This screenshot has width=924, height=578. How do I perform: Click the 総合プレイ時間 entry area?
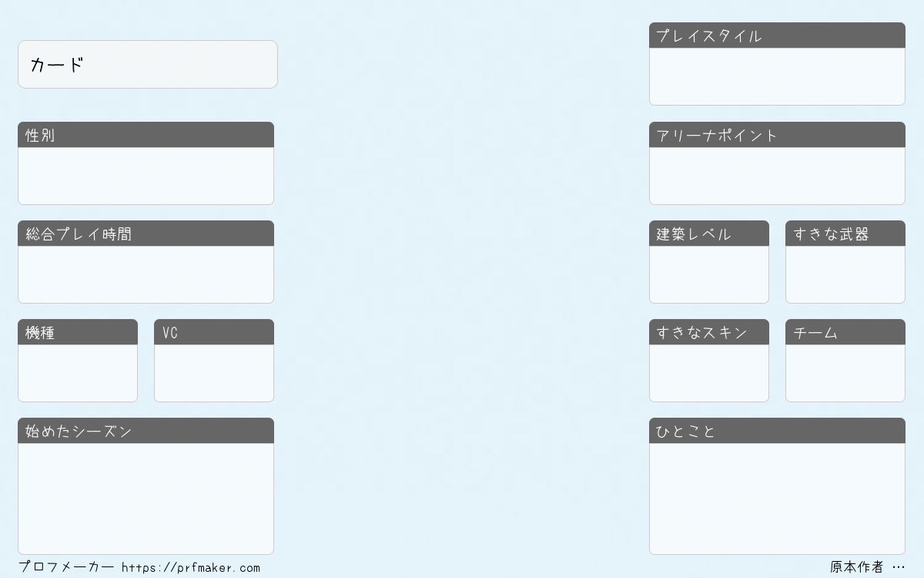coord(146,274)
